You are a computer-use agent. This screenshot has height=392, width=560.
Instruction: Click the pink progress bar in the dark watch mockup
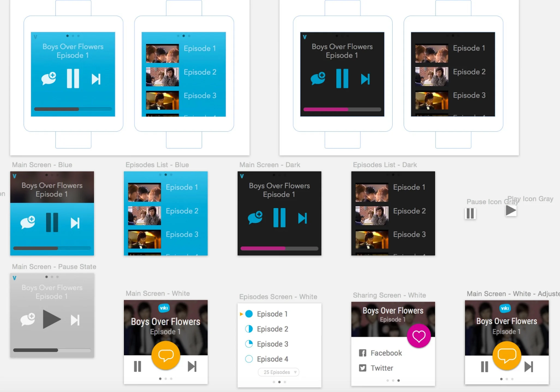click(342, 109)
